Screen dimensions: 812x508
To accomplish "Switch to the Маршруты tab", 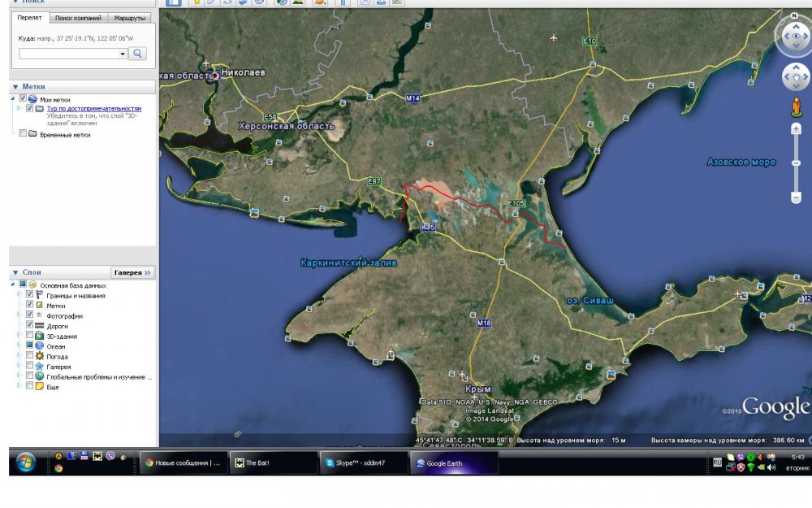I will click(130, 17).
